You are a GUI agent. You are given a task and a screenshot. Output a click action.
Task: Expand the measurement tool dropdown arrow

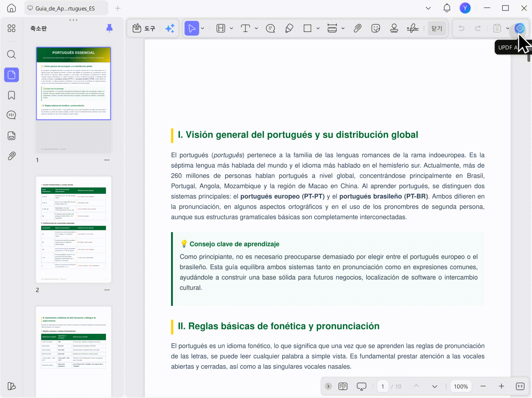click(343, 28)
